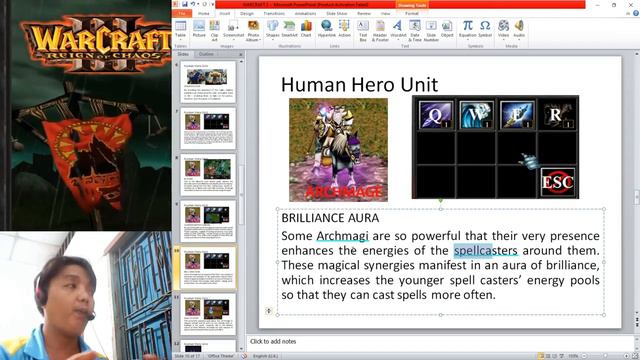This screenshot has height=360, width=640.
Task: Open PowerPoint Help question mark icon
Action: pyautogui.click(x=636, y=13)
